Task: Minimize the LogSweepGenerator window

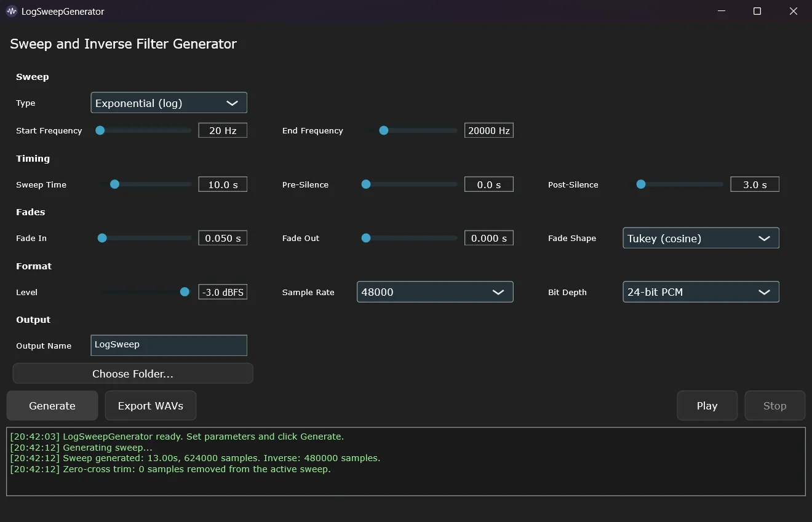Action: click(721, 11)
